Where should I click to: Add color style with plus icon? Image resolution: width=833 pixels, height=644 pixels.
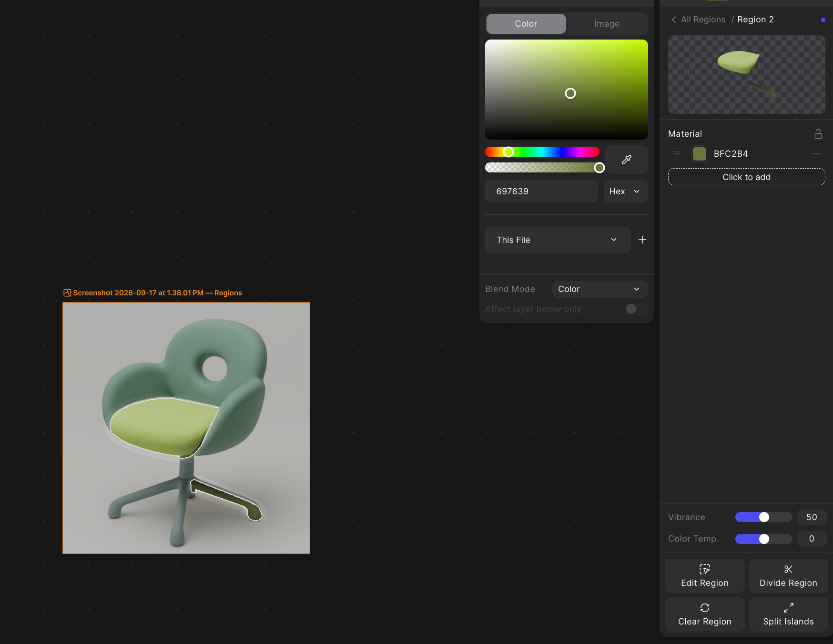click(642, 240)
